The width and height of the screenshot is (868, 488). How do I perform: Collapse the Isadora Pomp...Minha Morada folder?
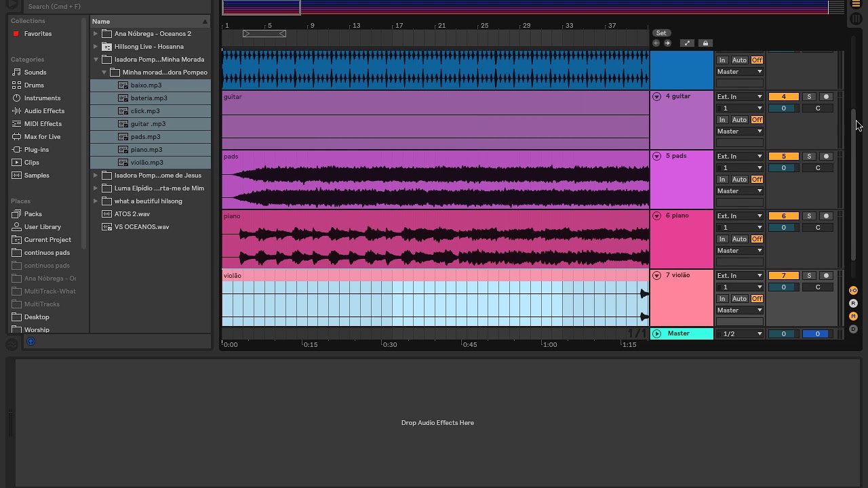click(96, 60)
